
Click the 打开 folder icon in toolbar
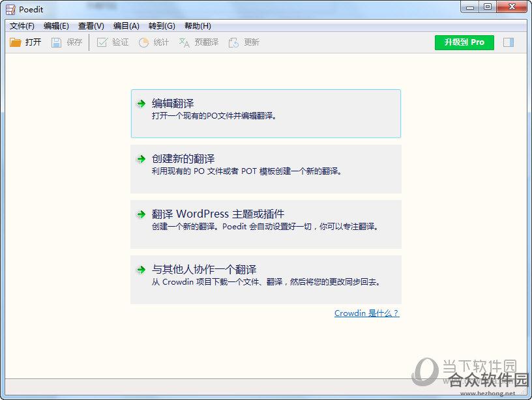click(15, 42)
